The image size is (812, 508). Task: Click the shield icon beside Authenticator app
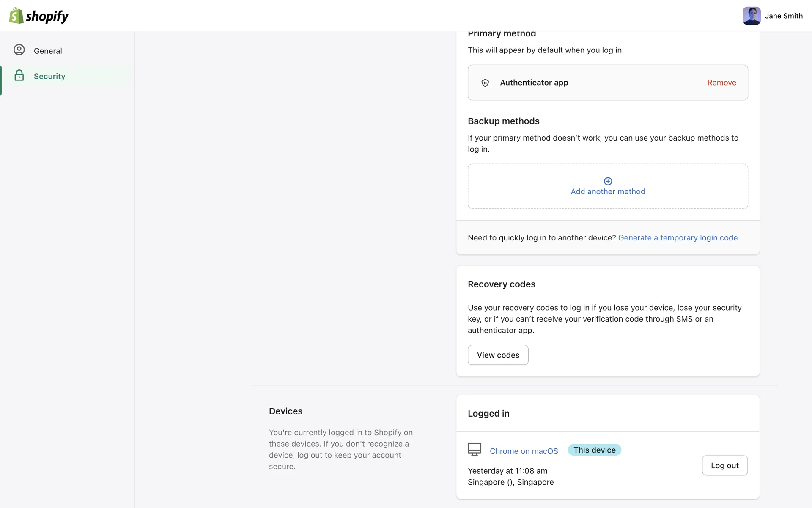(485, 83)
